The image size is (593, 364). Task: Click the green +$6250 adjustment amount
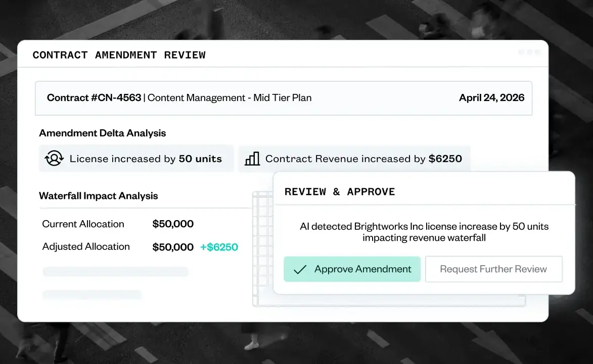(x=219, y=247)
